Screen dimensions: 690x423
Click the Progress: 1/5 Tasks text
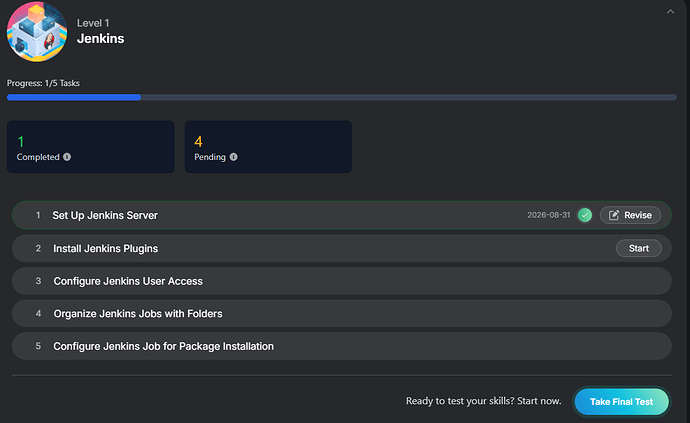(43, 83)
